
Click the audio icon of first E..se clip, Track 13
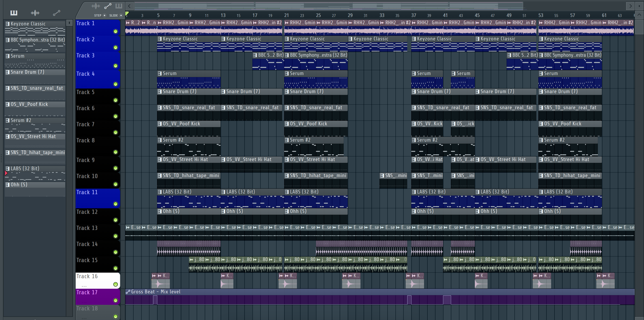[x=128, y=227]
